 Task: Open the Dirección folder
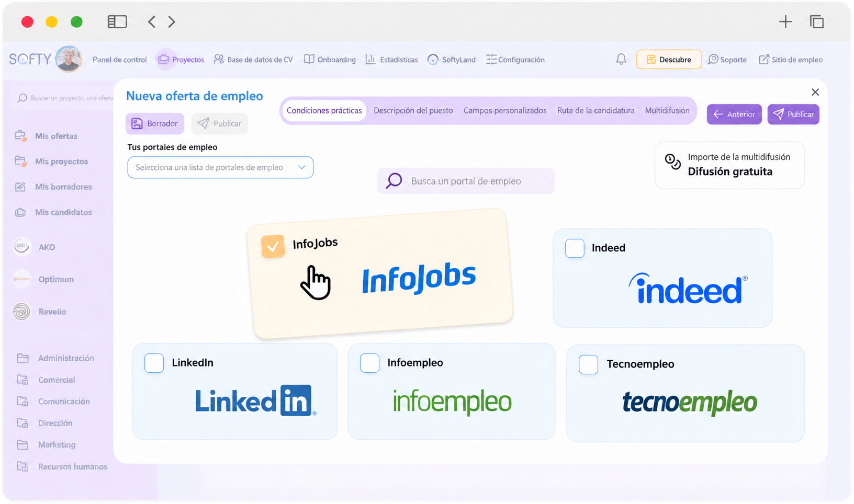[44, 423]
